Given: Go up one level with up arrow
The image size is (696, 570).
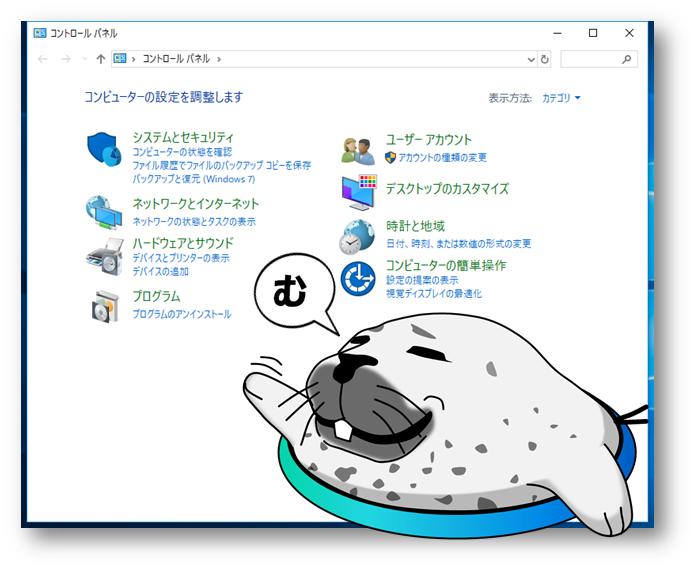Looking at the screenshot, I should coord(101,59).
